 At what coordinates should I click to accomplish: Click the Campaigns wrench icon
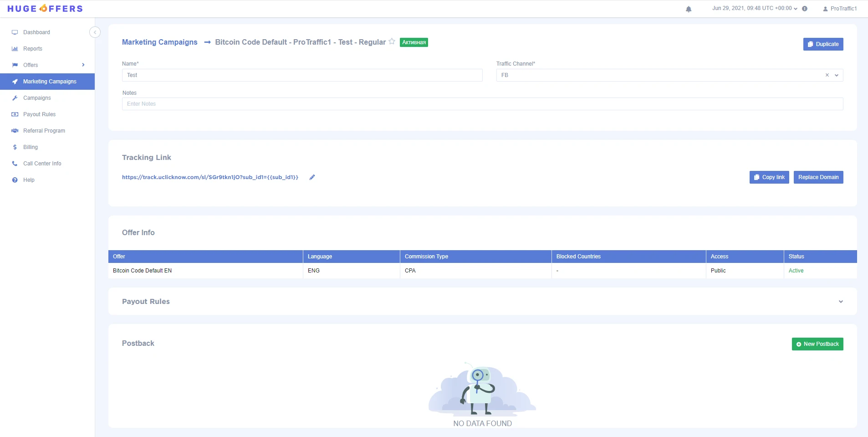[15, 98]
